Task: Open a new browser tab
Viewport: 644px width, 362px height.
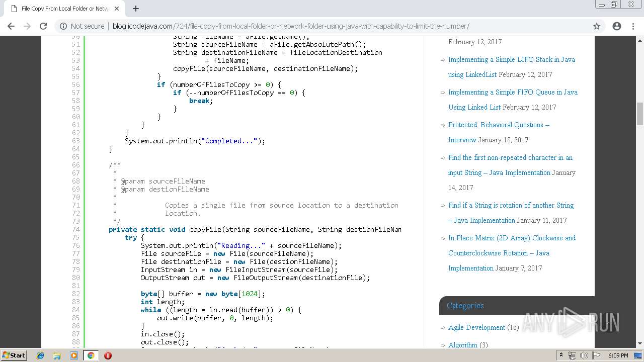Action: click(136, 9)
